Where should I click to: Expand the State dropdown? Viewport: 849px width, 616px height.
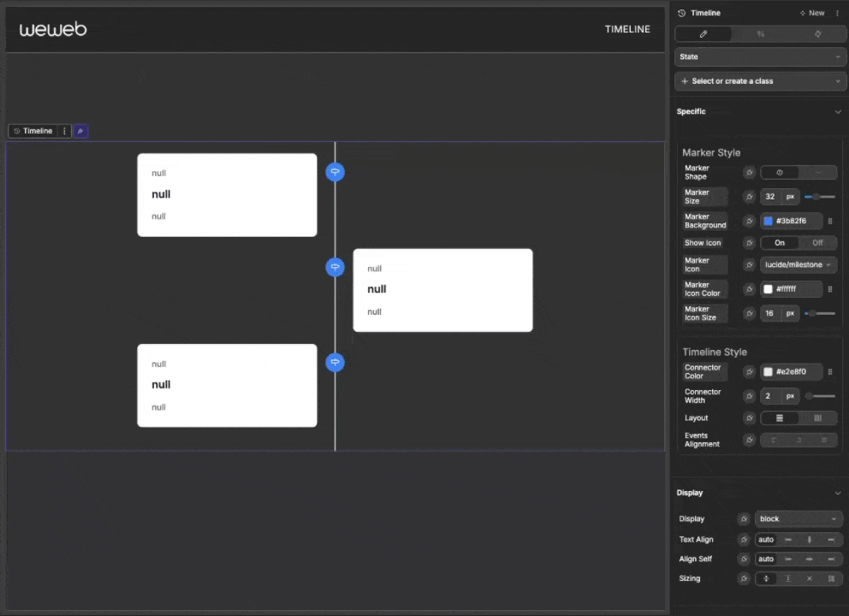(x=760, y=56)
